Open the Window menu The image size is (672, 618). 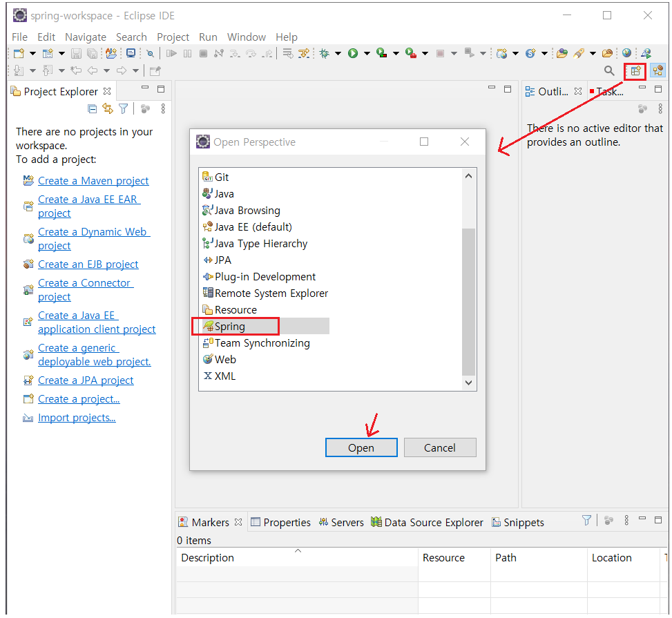point(247,37)
